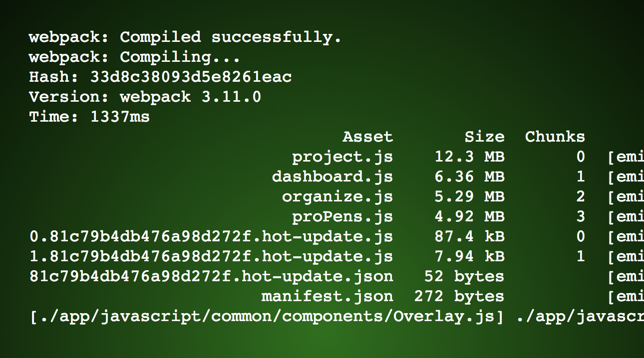The height and width of the screenshot is (358, 644).
Task: Click the 87.4 kB size value
Action: [469, 237]
